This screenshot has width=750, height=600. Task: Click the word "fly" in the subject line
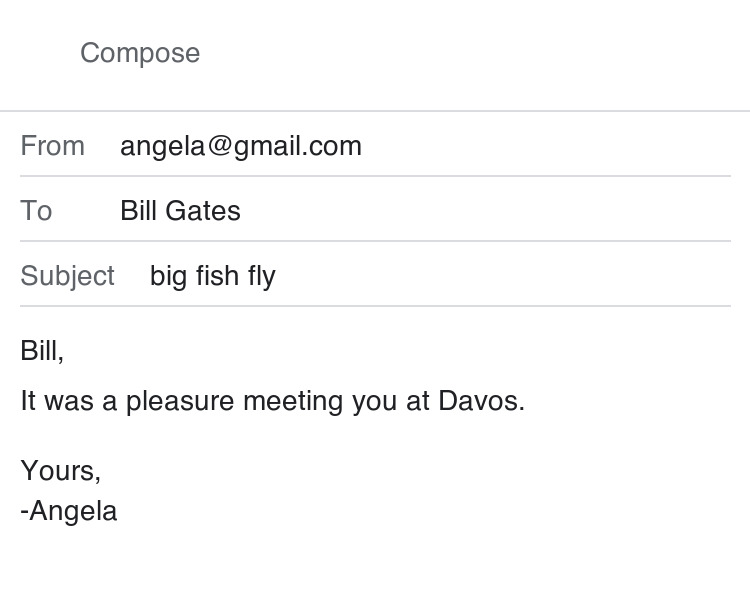click(x=262, y=276)
